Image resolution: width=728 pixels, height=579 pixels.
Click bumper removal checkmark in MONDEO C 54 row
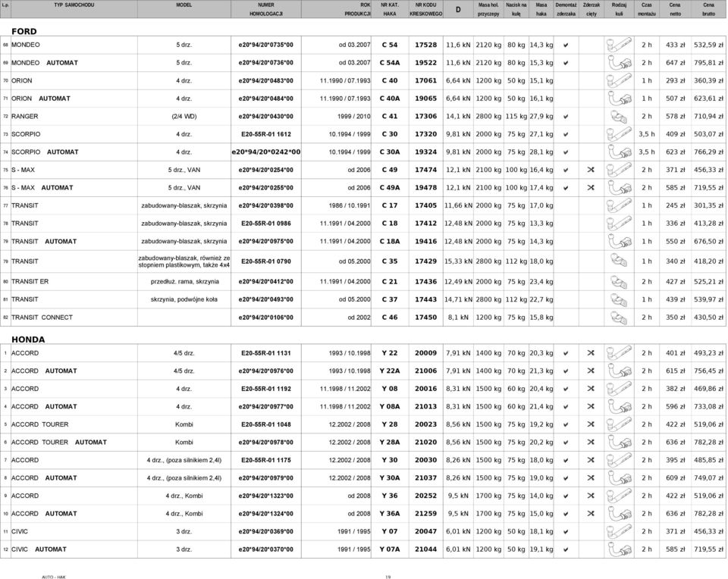[566, 45]
